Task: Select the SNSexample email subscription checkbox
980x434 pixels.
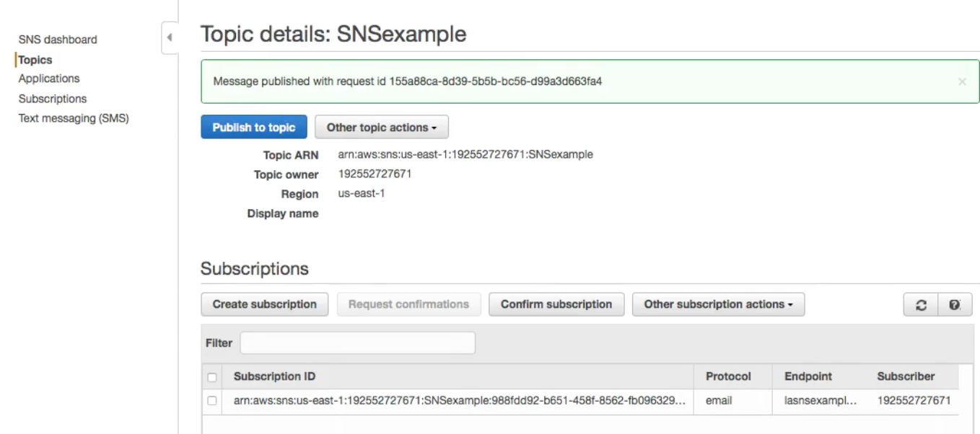Action: coord(212,401)
